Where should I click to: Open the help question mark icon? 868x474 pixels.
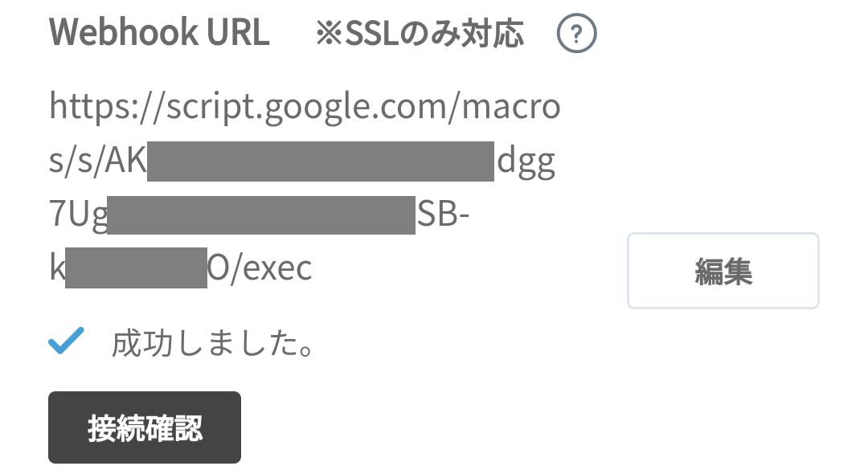(x=576, y=33)
